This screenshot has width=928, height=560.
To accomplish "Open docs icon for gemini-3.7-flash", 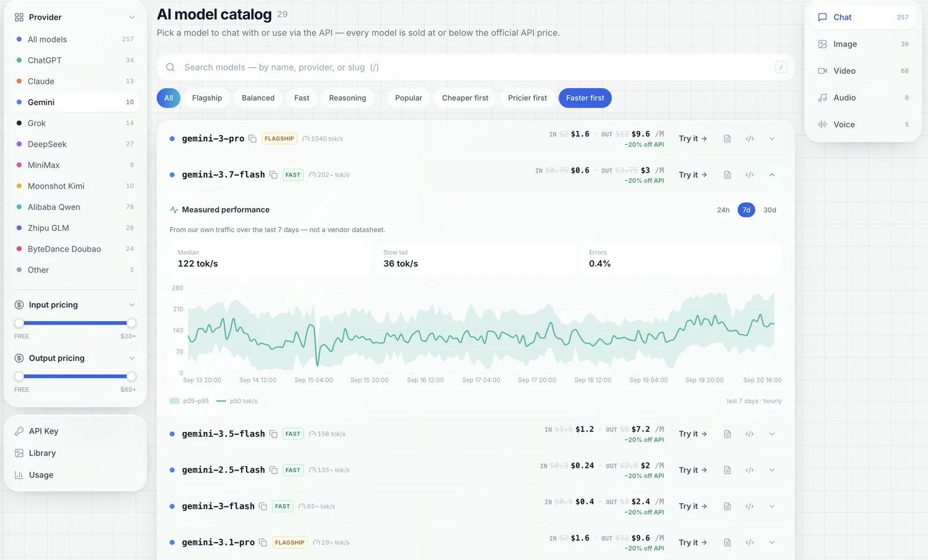I will click(727, 175).
